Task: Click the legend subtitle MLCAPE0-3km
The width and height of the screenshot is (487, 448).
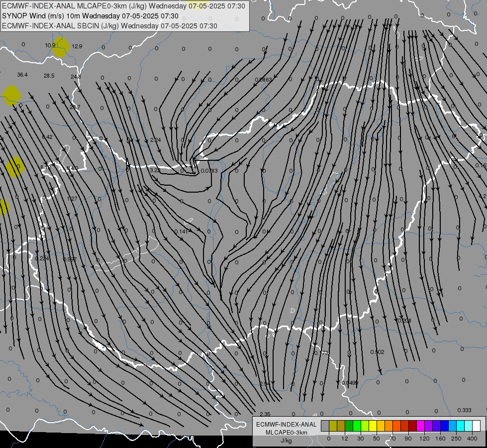Action: 286,433
